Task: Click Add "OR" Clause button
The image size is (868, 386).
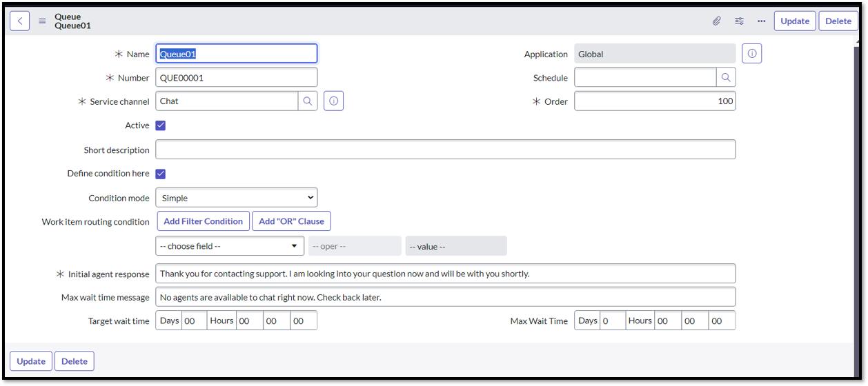Action: pos(292,221)
